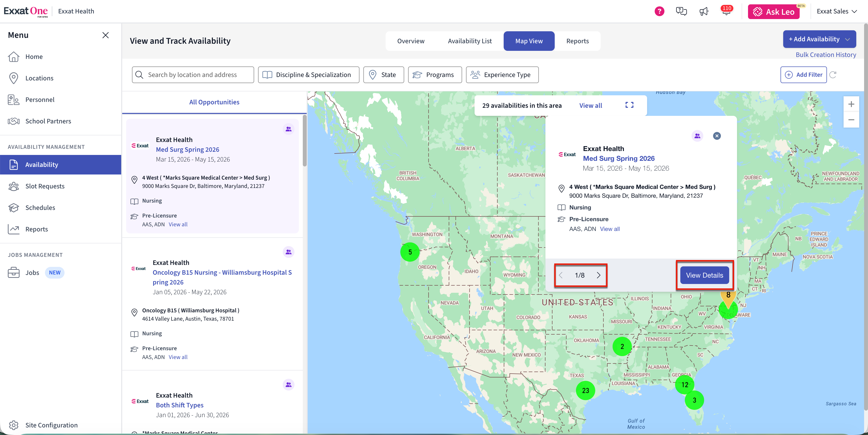Close the map popup card

click(717, 136)
